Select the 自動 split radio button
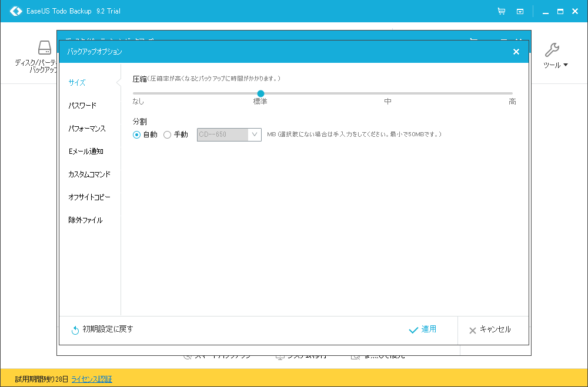The width and height of the screenshot is (588, 387). [x=137, y=134]
